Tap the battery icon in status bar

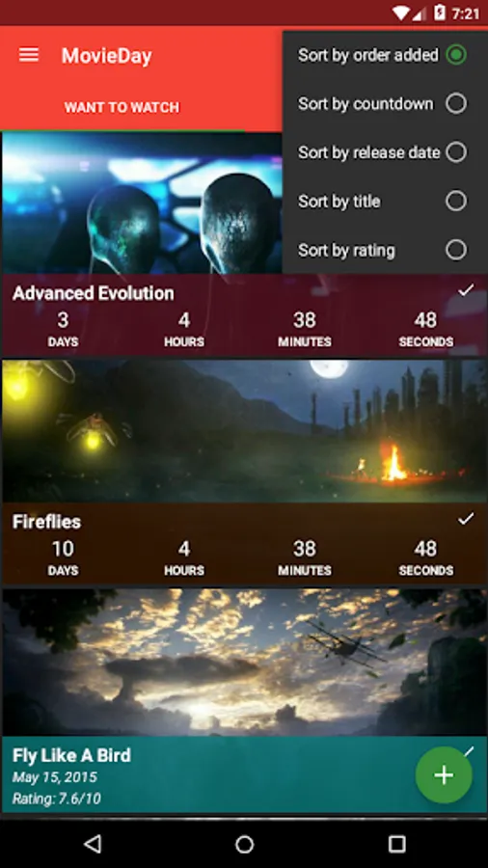coord(440,13)
